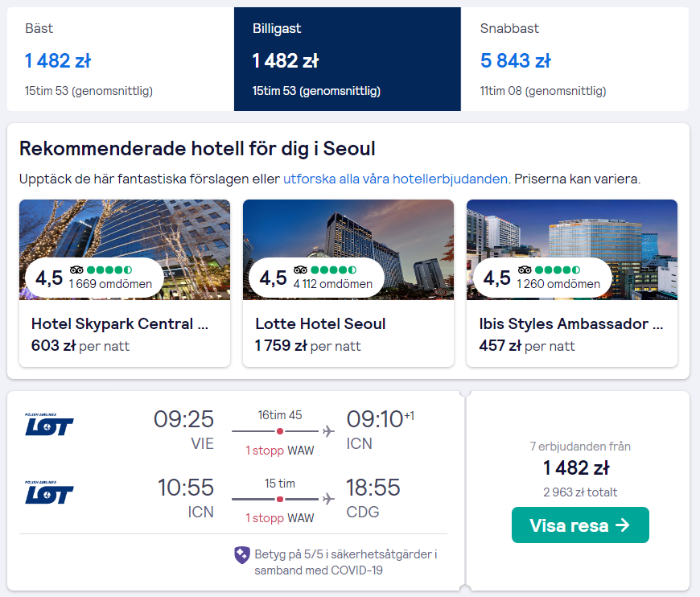Screen dimensions: 700x597
Task: Click the 457 zł per natt price
Action: tap(527, 346)
